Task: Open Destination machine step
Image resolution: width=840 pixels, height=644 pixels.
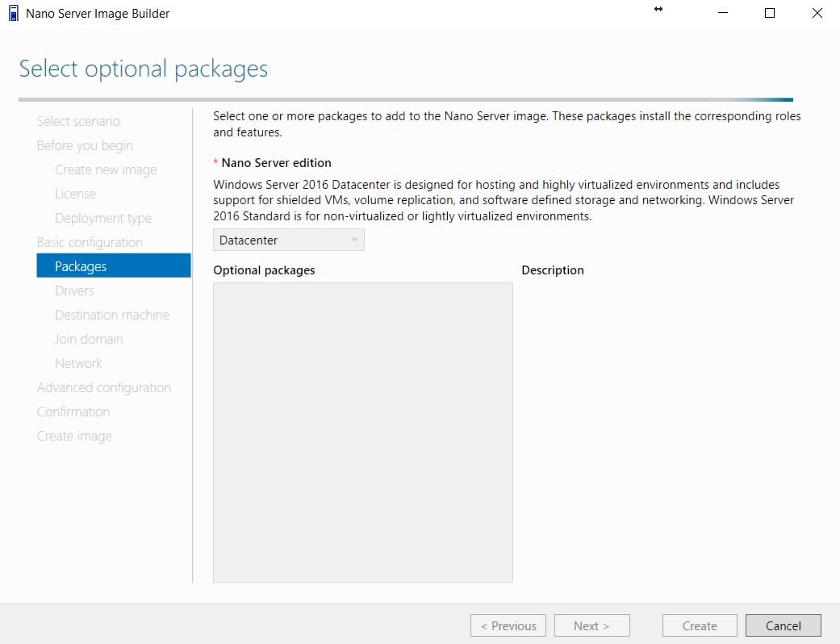Action: tap(112, 315)
